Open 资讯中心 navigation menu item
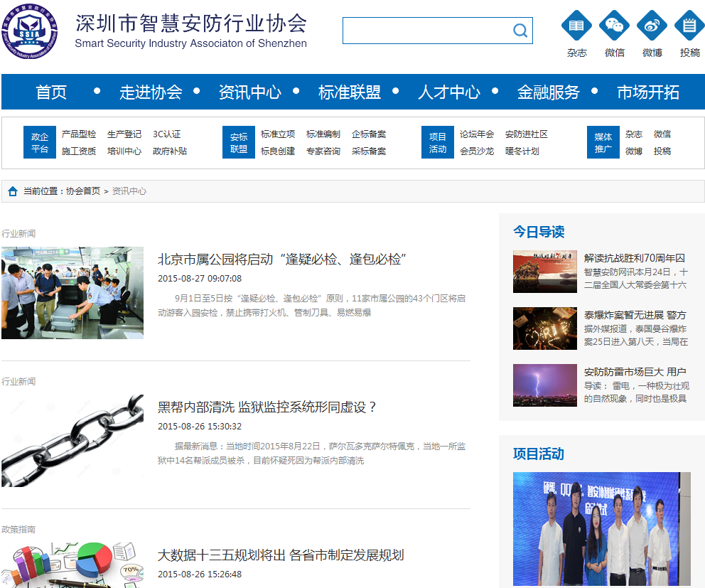Image resolution: width=705 pixels, height=588 pixels. pyautogui.click(x=249, y=92)
